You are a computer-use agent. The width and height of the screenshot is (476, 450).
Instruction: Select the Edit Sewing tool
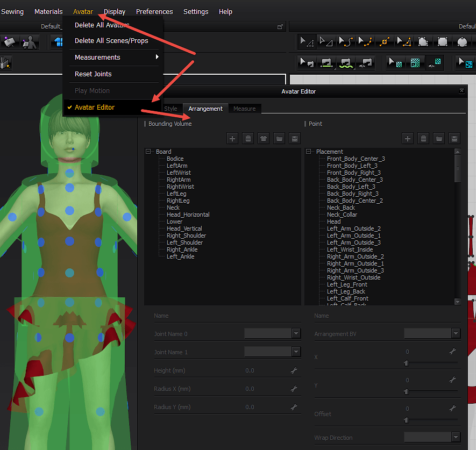pyautogui.click(x=306, y=63)
